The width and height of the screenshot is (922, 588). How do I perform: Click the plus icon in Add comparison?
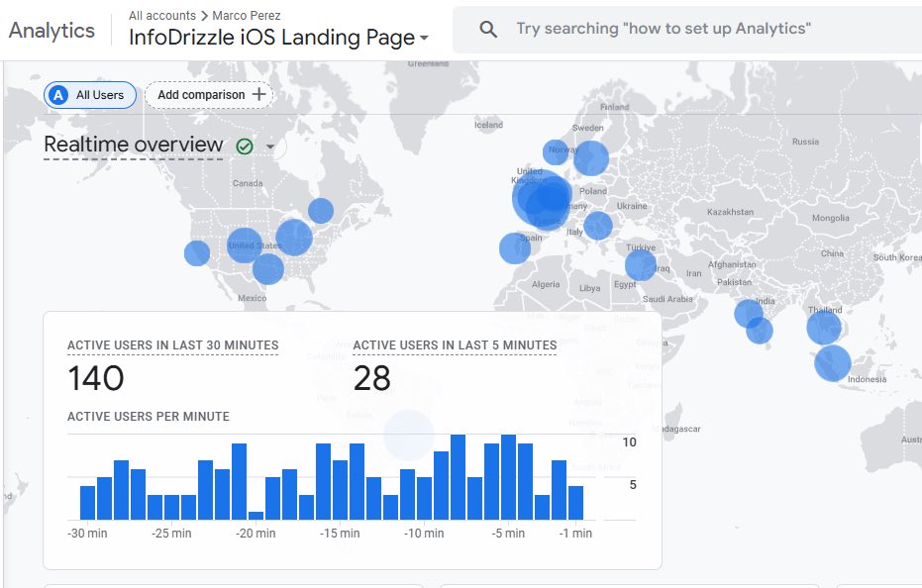258,94
